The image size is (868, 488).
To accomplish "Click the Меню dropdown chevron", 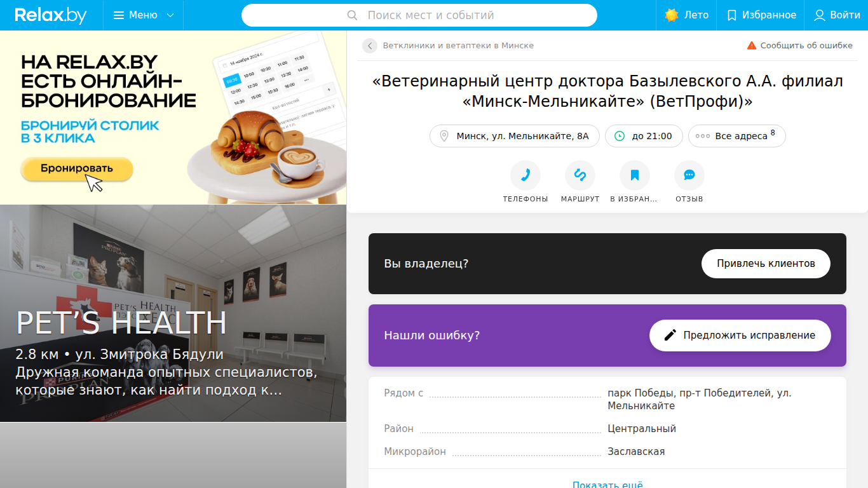I will [170, 15].
